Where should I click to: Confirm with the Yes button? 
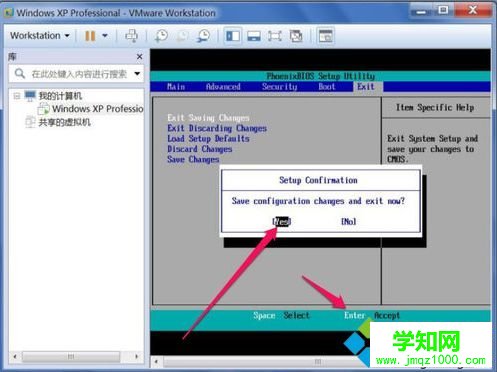point(282,221)
